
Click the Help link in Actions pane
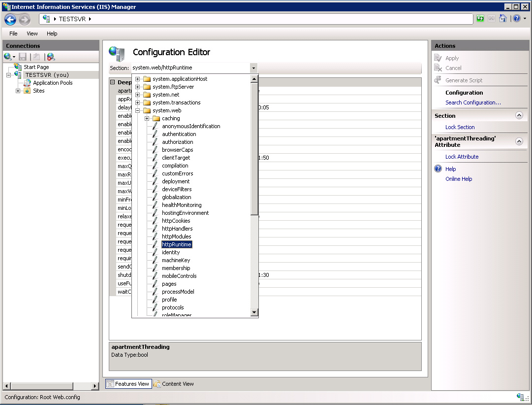450,169
